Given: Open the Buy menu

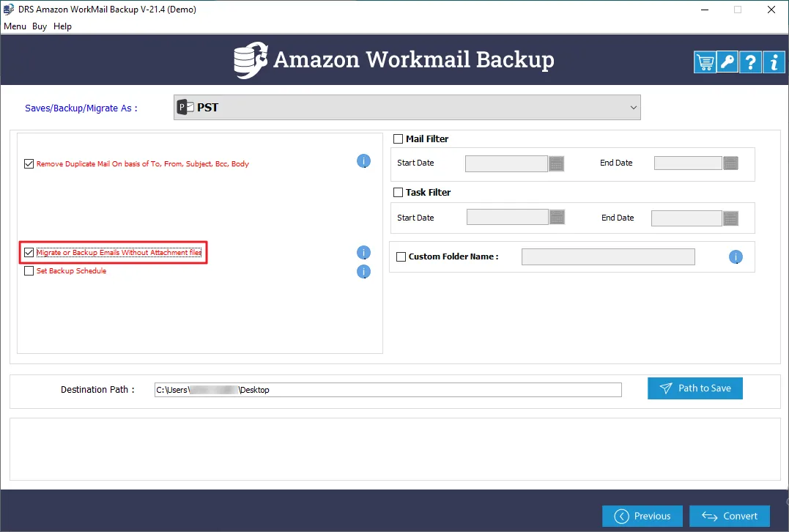Looking at the screenshot, I should tap(40, 26).
